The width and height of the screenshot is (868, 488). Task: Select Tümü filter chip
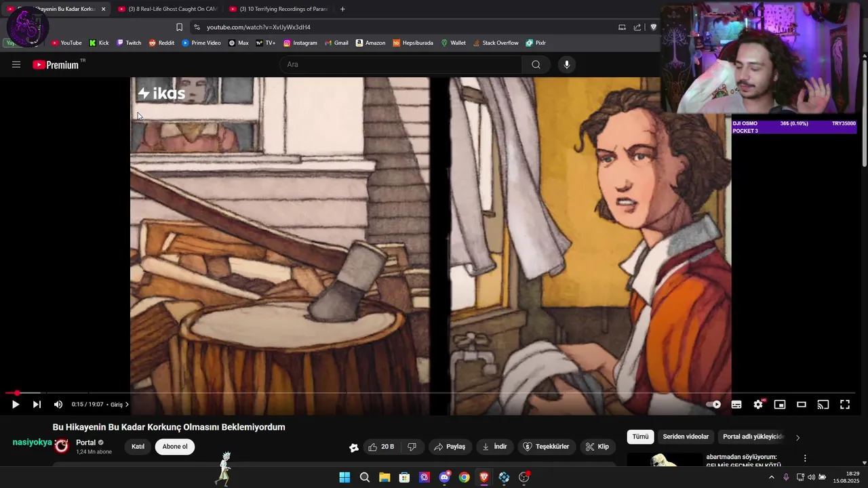(x=641, y=437)
